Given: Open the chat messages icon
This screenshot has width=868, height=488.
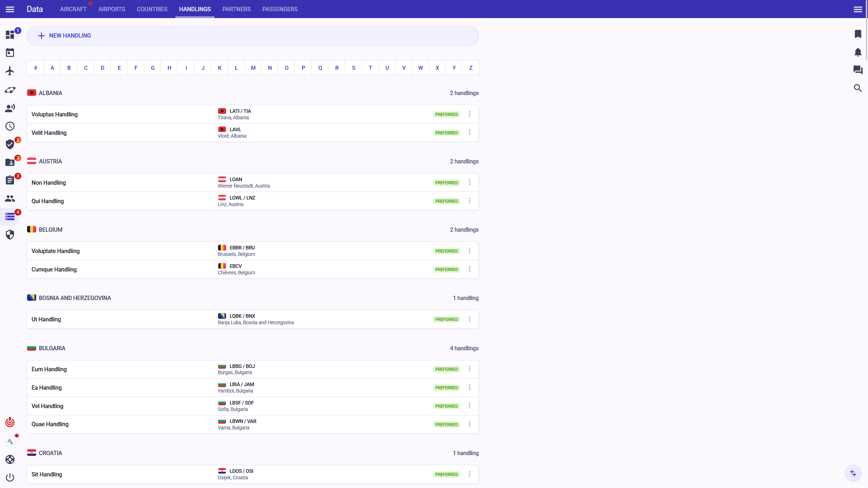Looking at the screenshot, I should click(x=858, y=70).
